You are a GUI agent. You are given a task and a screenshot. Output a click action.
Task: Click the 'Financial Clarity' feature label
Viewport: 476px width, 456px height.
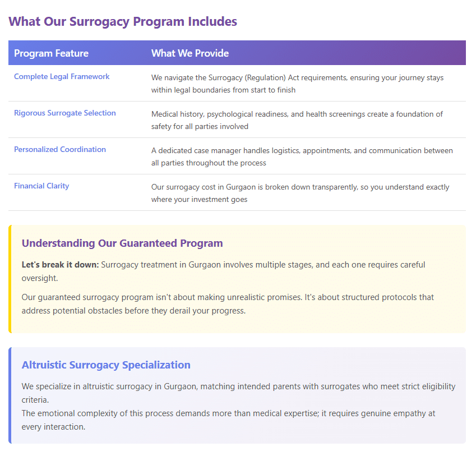[41, 186]
